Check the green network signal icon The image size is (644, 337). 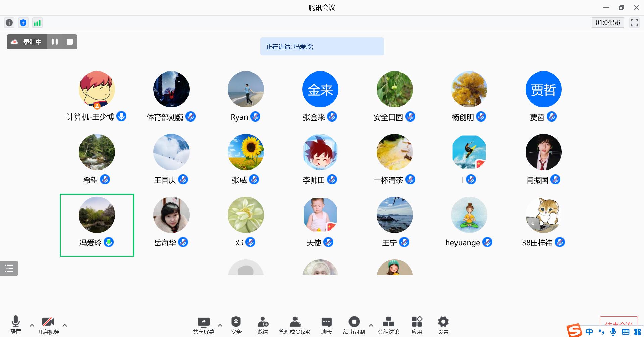point(37,22)
